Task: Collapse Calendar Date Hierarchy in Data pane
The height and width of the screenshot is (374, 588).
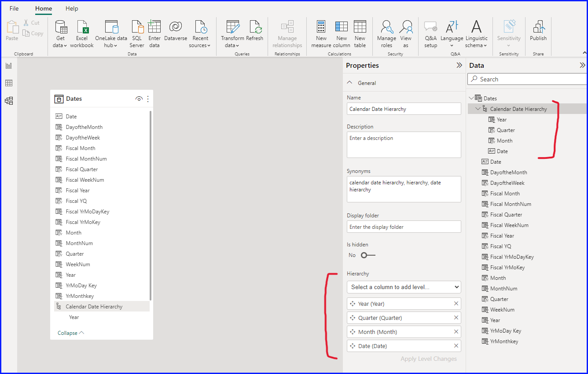Action: 478,109
